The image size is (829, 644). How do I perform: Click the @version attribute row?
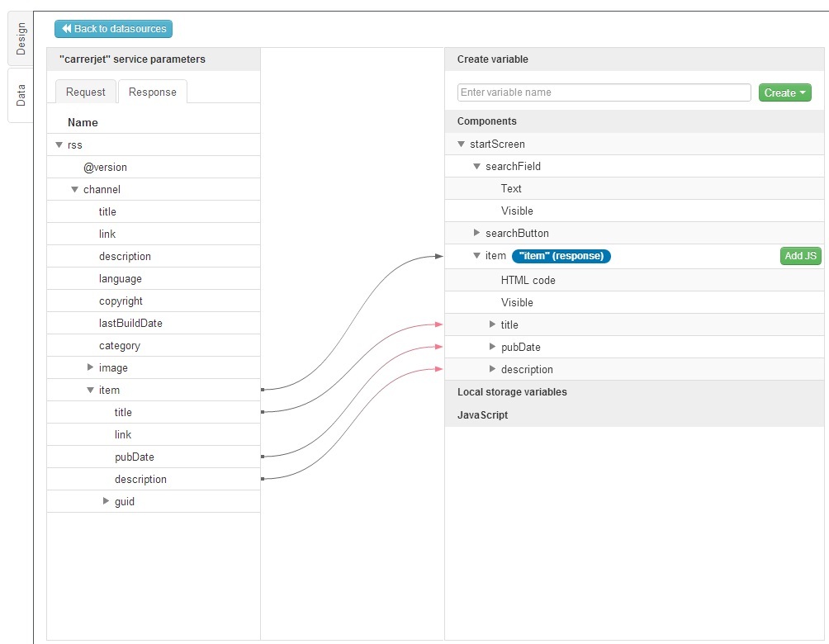[105, 167]
